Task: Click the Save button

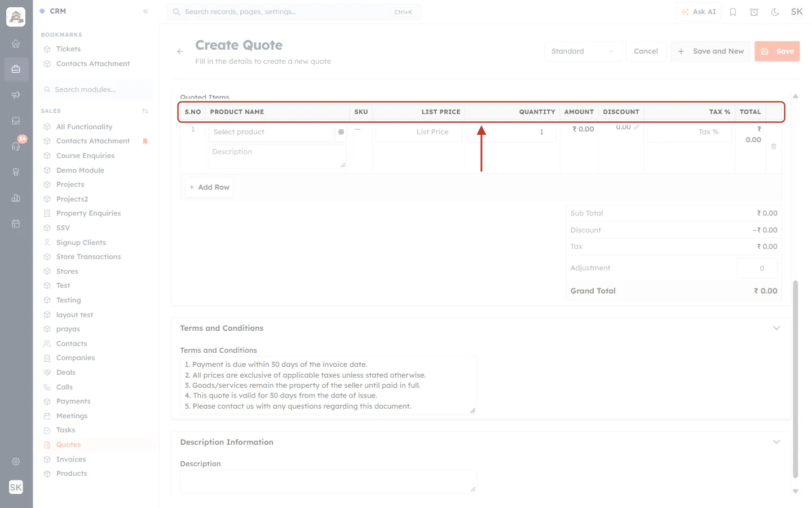Action: (x=777, y=51)
